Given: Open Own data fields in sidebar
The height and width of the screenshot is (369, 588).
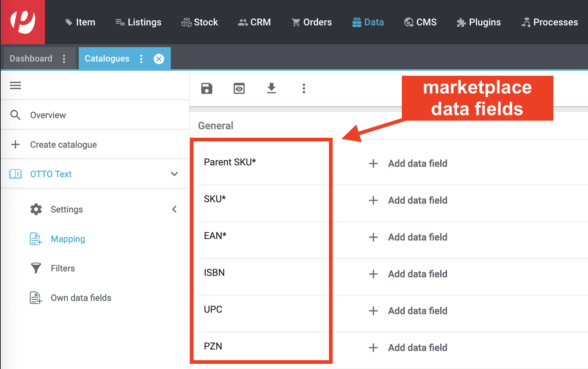Looking at the screenshot, I should 81,298.
